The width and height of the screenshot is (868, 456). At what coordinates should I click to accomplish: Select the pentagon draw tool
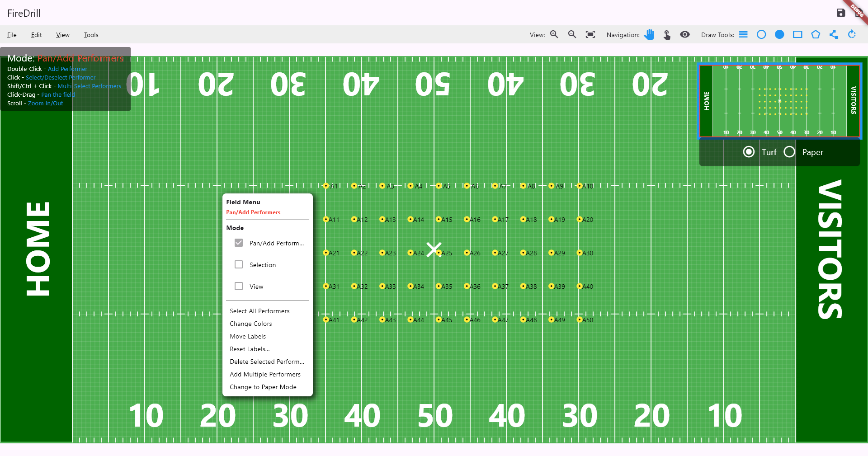[x=815, y=34]
